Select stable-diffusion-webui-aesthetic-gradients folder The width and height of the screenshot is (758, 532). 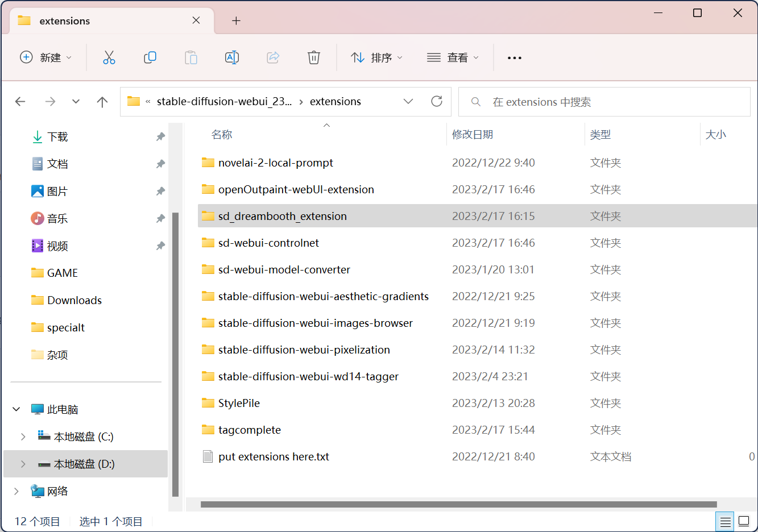(324, 296)
